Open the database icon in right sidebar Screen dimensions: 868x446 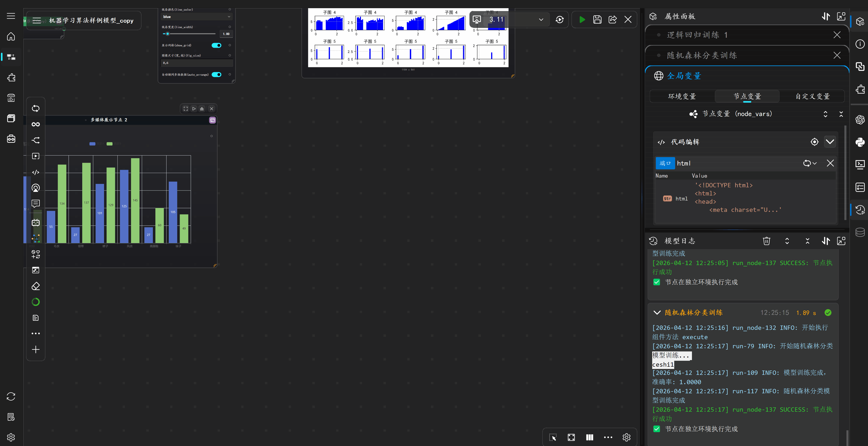(x=860, y=232)
